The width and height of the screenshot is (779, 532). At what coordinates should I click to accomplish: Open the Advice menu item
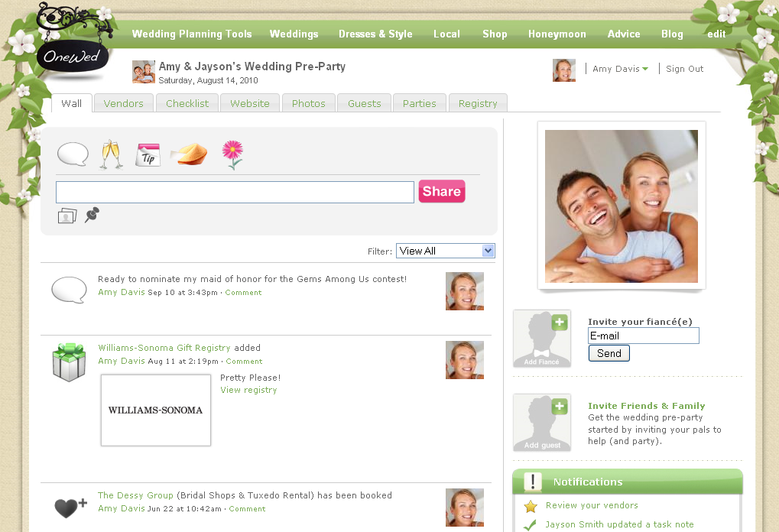click(624, 34)
